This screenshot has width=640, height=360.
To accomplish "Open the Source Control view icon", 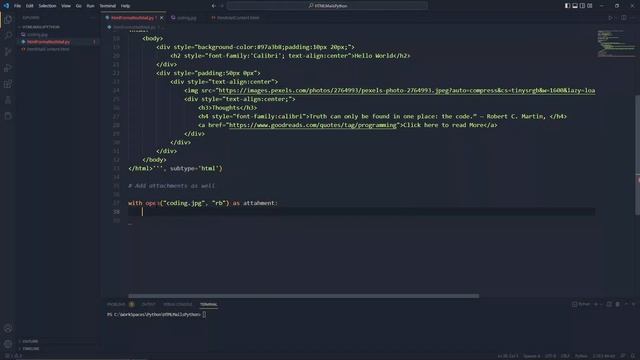I will [x=8, y=52].
